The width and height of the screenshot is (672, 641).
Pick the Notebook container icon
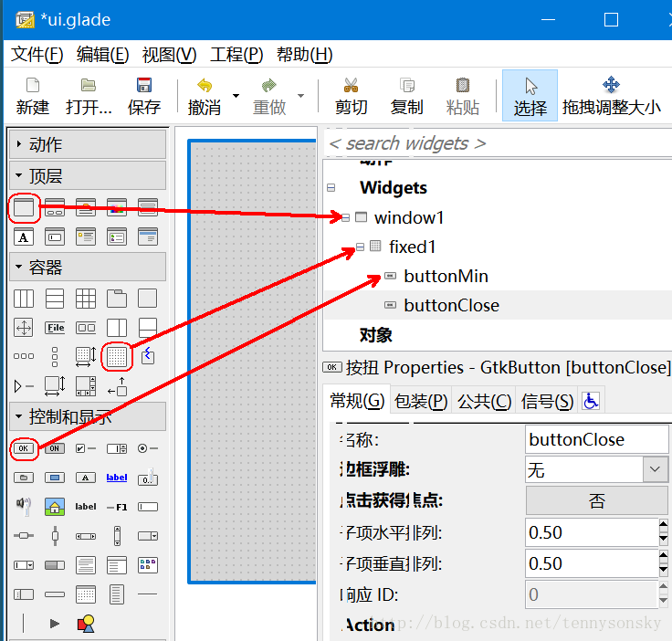[117, 299]
